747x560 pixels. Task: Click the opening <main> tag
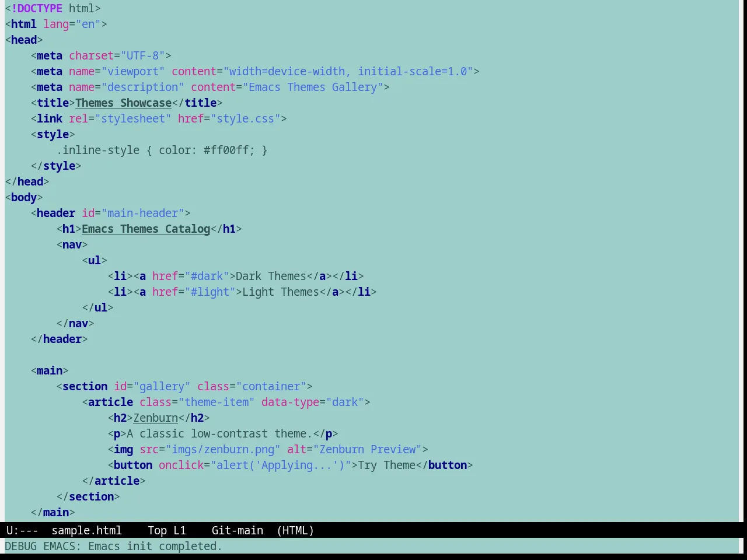pos(50,370)
